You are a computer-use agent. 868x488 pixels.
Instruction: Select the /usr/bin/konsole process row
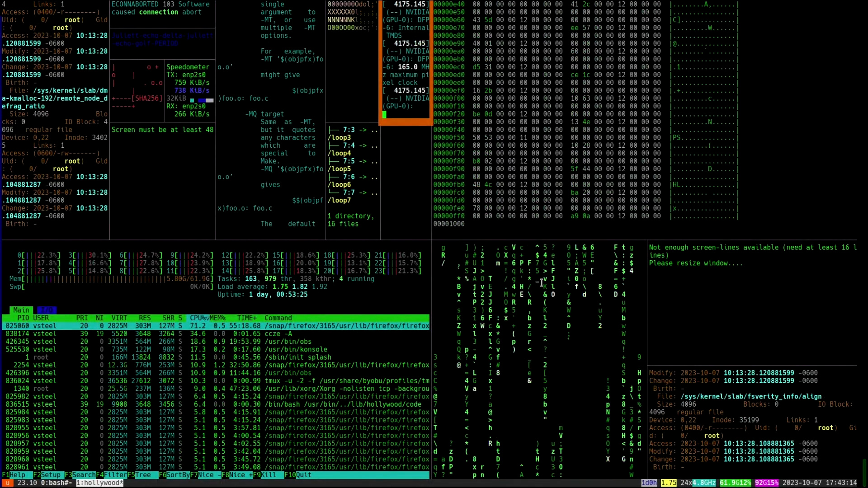tap(296, 349)
